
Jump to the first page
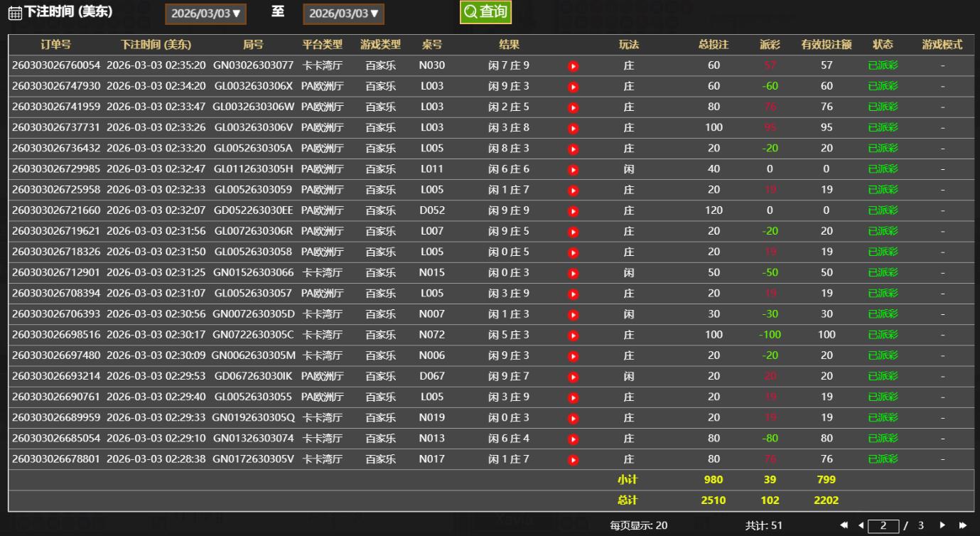click(x=844, y=525)
